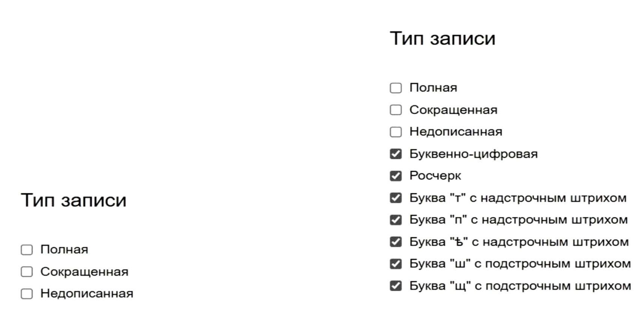Image resolution: width=644 pixels, height=320 pixels.
Task: Uncheck the Буквенно-цифровая checkbox
Action: (396, 154)
